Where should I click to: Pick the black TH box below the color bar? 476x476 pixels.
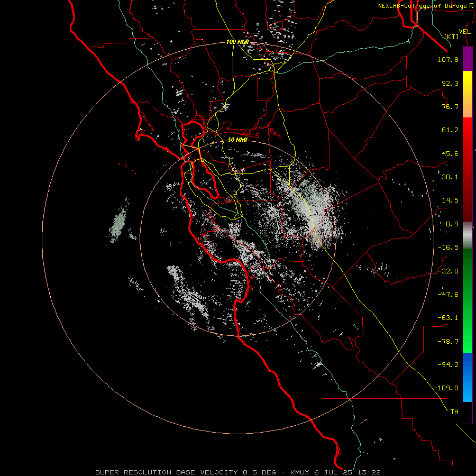tap(467, 413)
